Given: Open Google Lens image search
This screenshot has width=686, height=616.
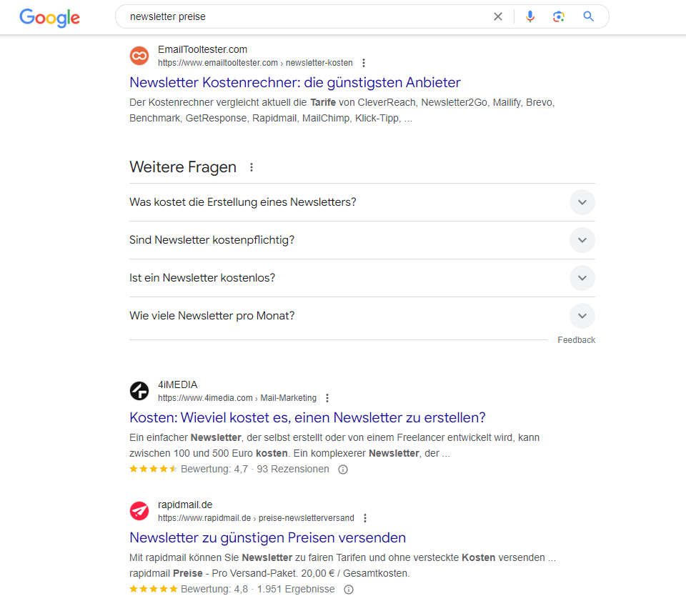Looking at the screenshot, I should [x=559, y=16].
